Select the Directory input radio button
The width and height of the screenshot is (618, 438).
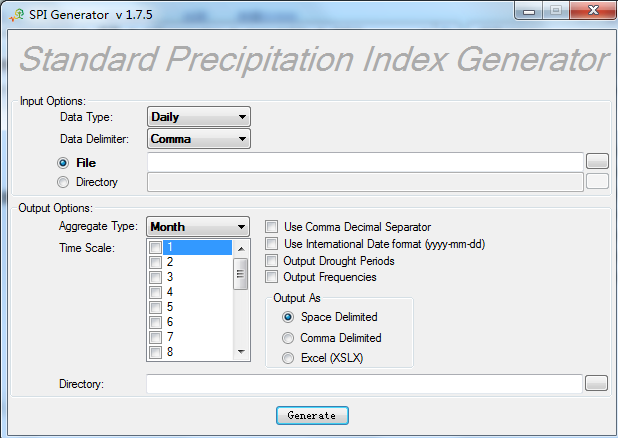[x=64, y=182]
